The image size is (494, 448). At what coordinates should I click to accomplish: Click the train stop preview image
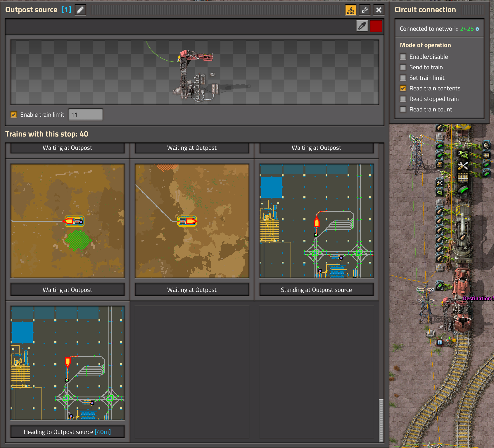pos(195,72)
